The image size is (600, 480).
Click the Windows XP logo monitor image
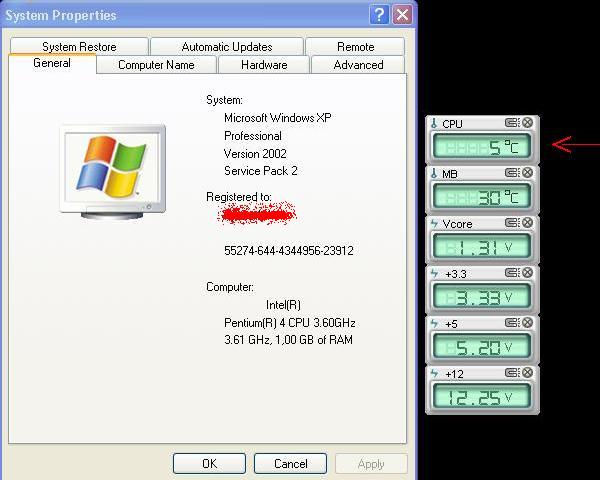click(x=112, y=171)
